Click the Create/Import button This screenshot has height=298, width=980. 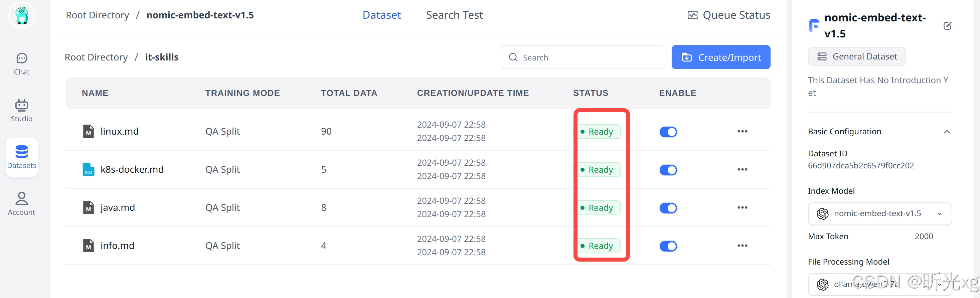[x=720, y=57]
